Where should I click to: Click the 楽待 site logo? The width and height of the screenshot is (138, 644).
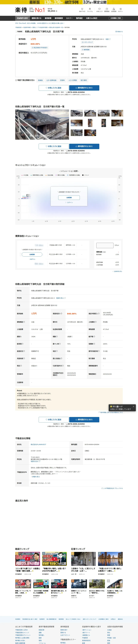tap(21, 10)
